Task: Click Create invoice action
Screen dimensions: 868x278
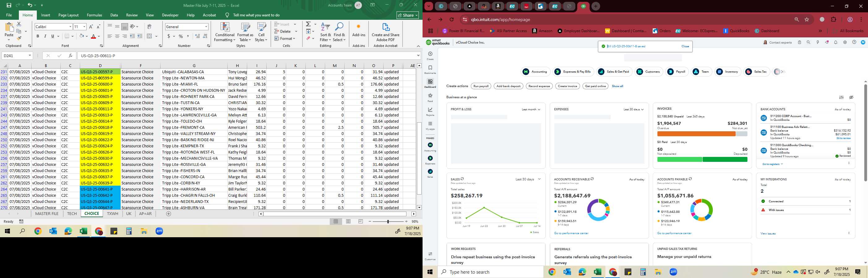Action: (567, 86)
